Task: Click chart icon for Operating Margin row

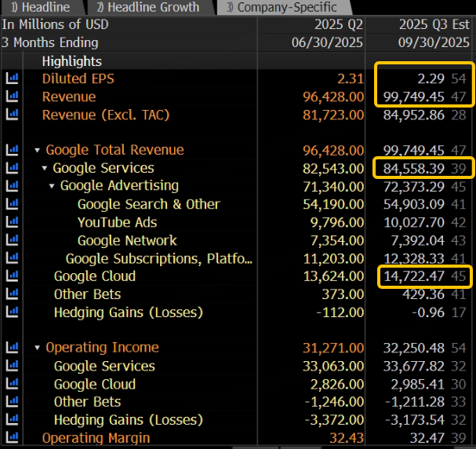Action: [x=12, y=437]
